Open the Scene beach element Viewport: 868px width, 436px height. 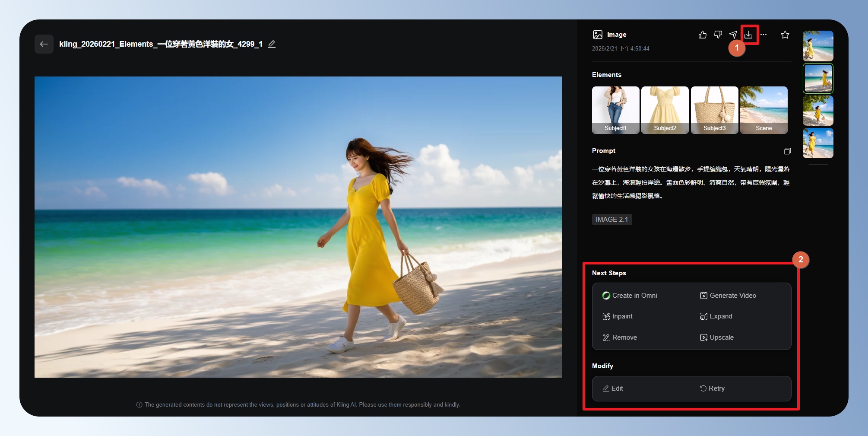pyautogui.click(x=763, y=110)
